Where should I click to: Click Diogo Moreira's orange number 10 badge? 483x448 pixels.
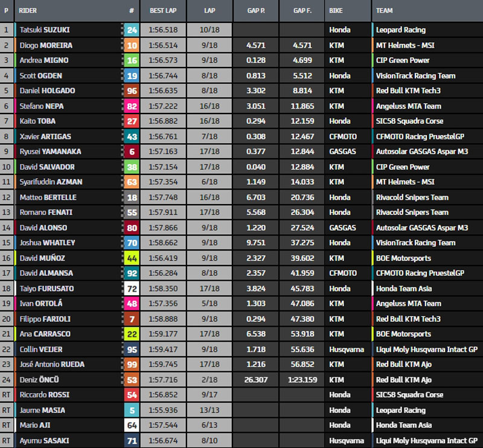pyautogui.click(x=132, y=45)
